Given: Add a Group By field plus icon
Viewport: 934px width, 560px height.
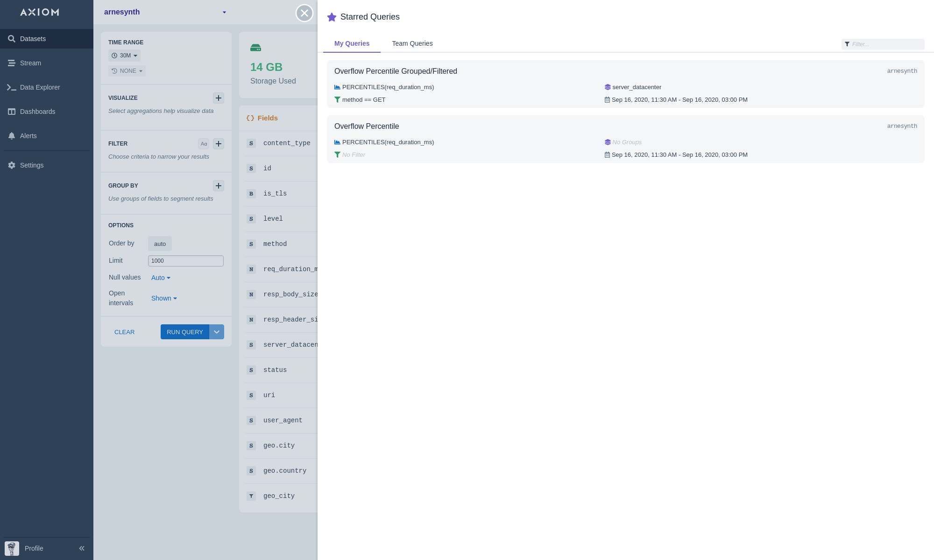Looking at the screenshot, I should [218, 186].
